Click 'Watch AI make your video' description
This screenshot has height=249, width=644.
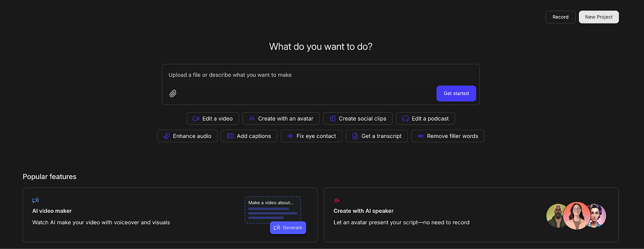tap(101, 223)
